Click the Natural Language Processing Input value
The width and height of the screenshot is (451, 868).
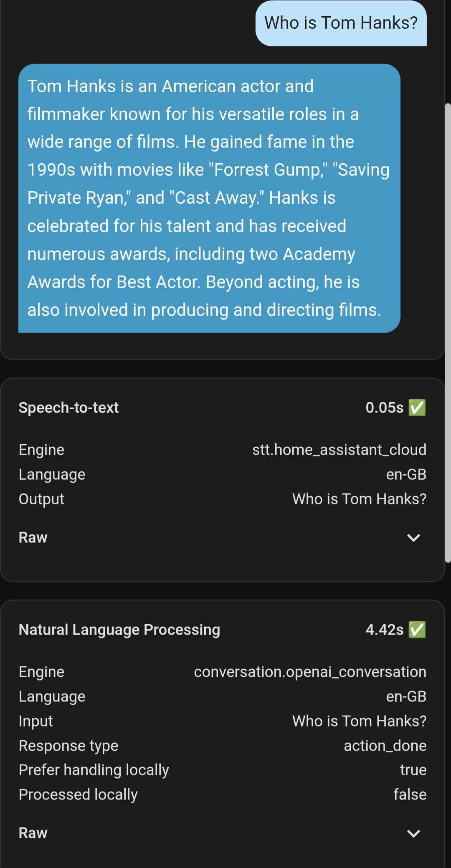pos(359,721)
